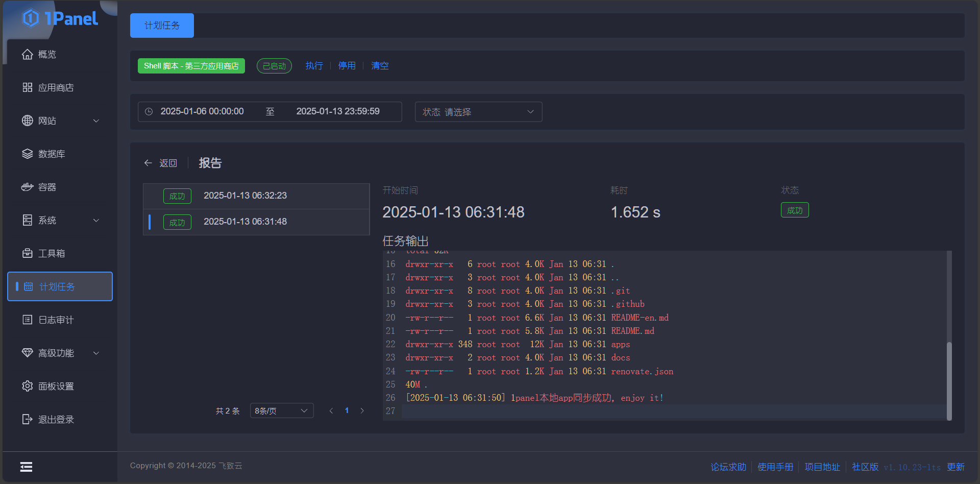Viewport: 980px width, 484px height.
Task: Open 应用商店 in the sidebar menu
Action: click(x=60, y=87)
